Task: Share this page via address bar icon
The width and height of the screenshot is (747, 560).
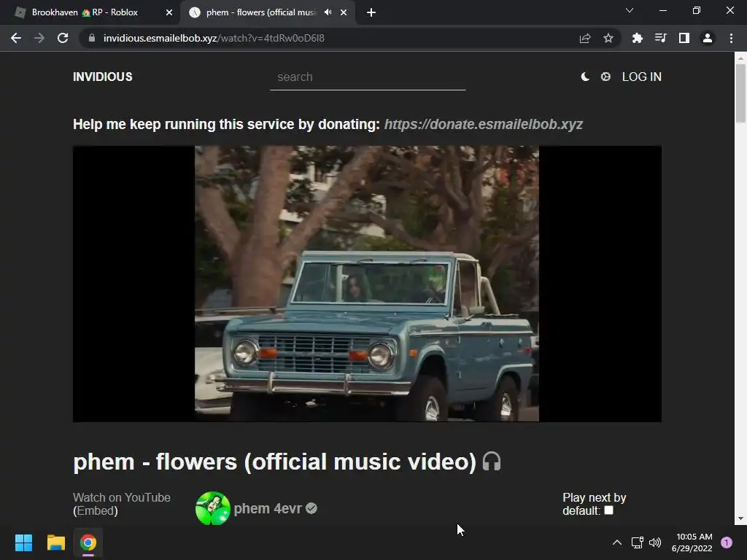Action: [585, 38]
